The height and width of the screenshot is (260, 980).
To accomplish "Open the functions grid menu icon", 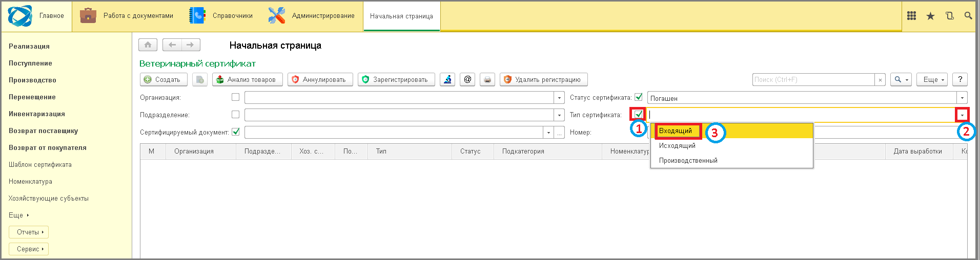I will (911, 16).
